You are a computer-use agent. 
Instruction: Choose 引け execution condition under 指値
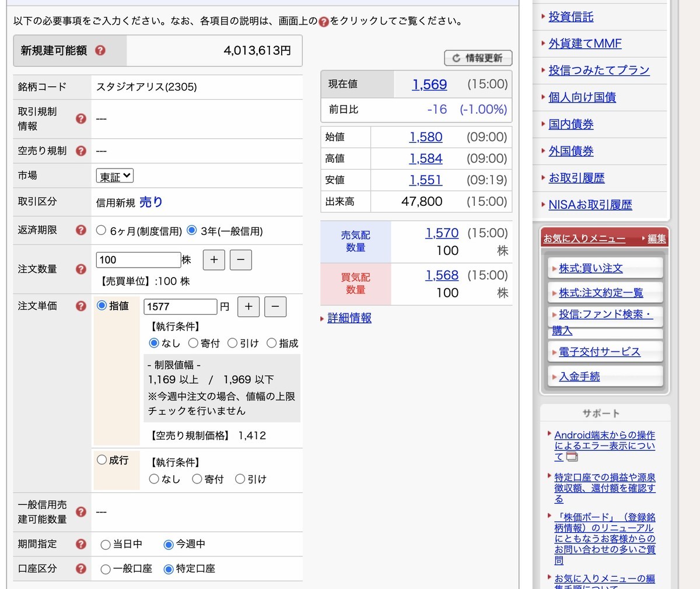click(233, 343)
